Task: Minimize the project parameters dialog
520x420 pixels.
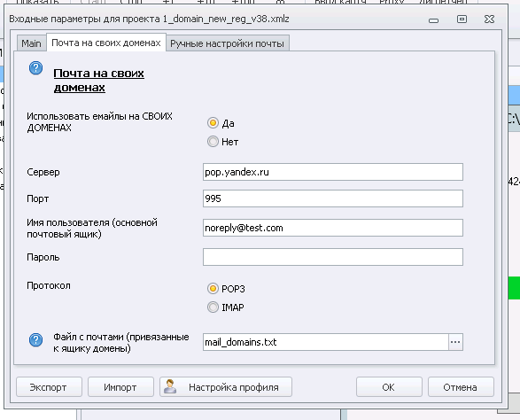Action: [x=433, y=19]
